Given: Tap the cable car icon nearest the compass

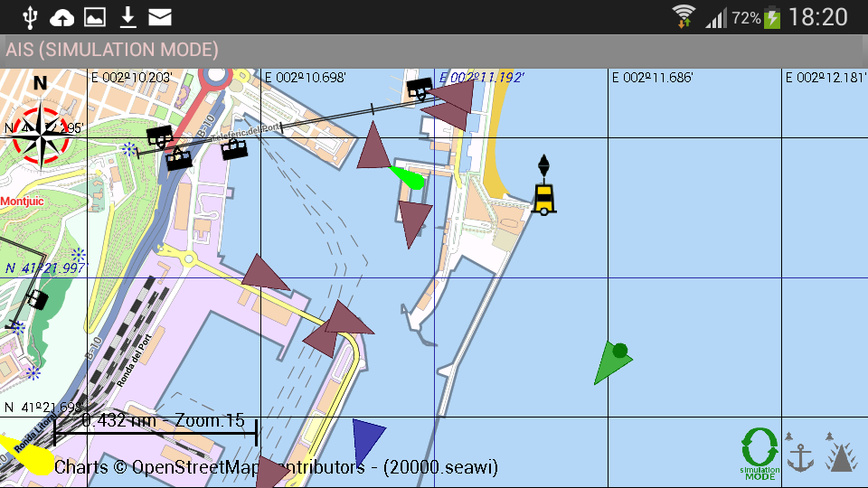Looking at the screenshot, I should click(159, 137).
